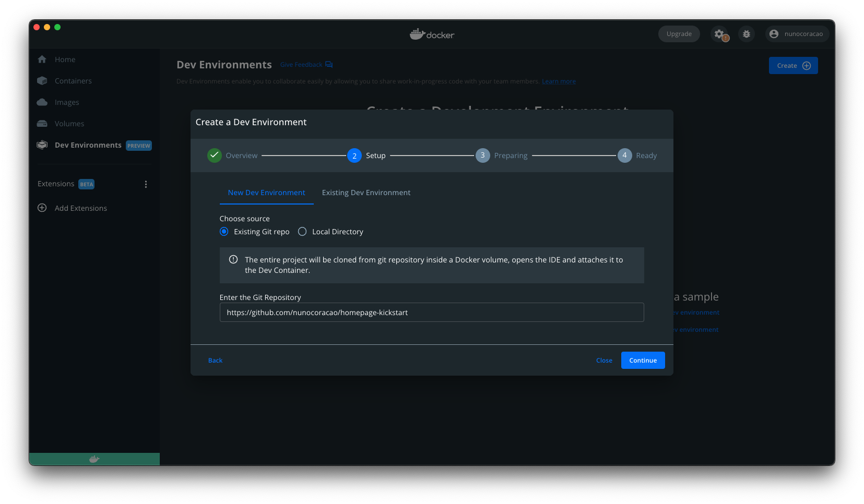Click the Ready step number 4
Screen dimensions: 864x504
[625, 155]
